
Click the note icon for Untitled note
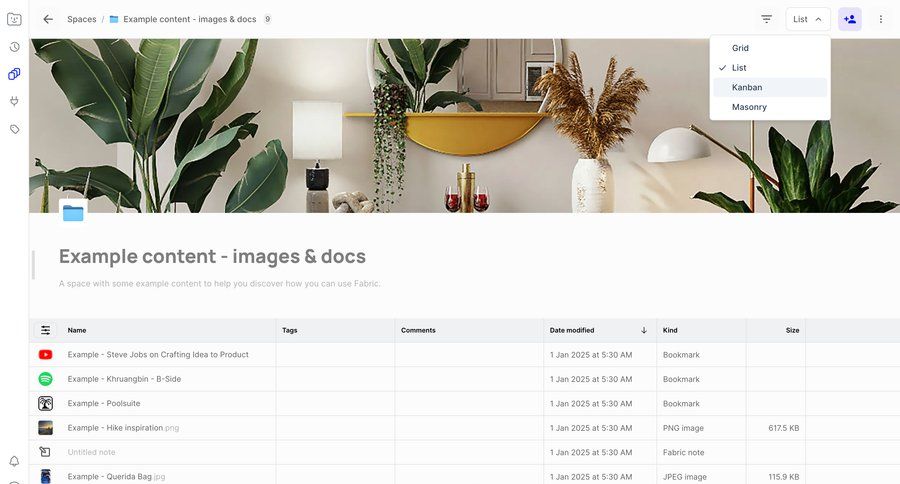pos(45,452)
